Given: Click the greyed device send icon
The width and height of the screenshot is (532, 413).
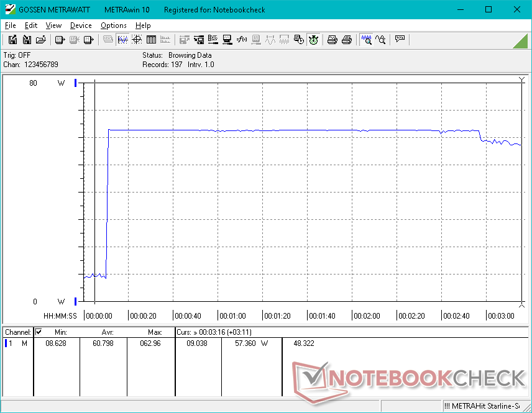Looking at the screenshot, I should 256,40.
